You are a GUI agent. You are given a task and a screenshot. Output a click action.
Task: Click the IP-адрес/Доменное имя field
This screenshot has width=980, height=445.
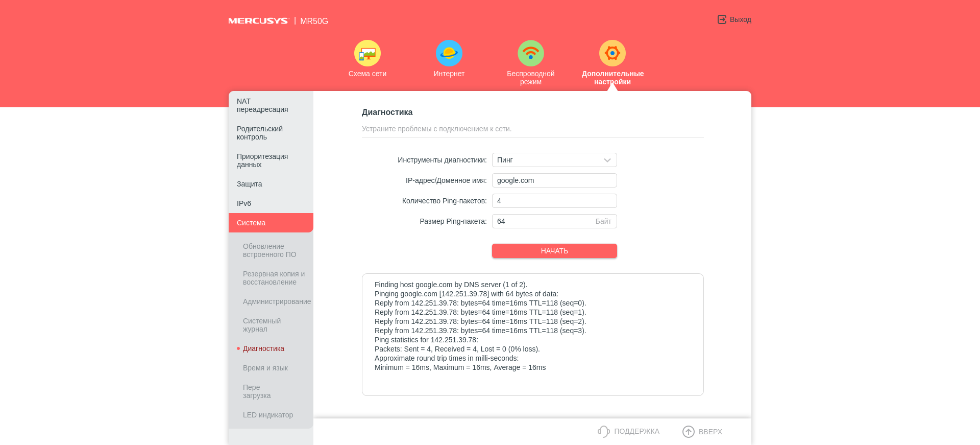pos(554,180)
